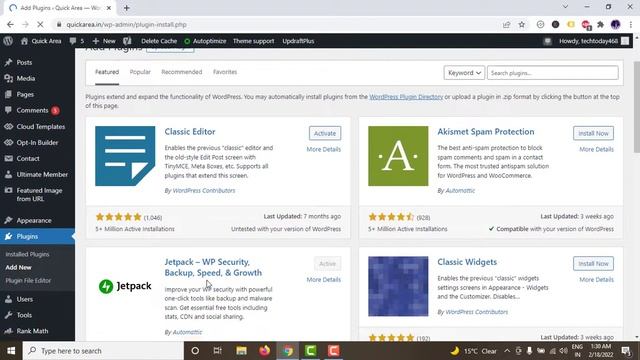
Task: Open WordPress Plugin Directory link
Action: (x=406, y=97)
